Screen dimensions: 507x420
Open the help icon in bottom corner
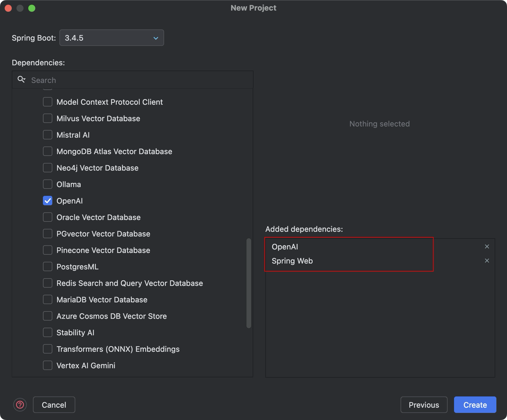20,405
